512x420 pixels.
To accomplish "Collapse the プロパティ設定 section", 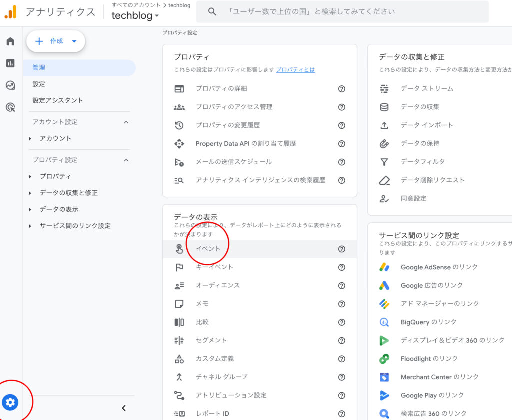I will [126, 160].
